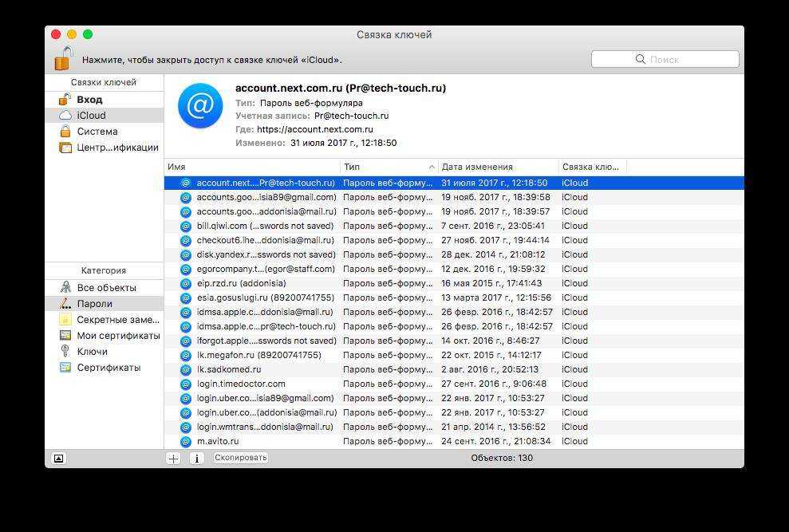Select the Сертификаты category
Viewport: 789px width, 532px height.
click(105, 368)
